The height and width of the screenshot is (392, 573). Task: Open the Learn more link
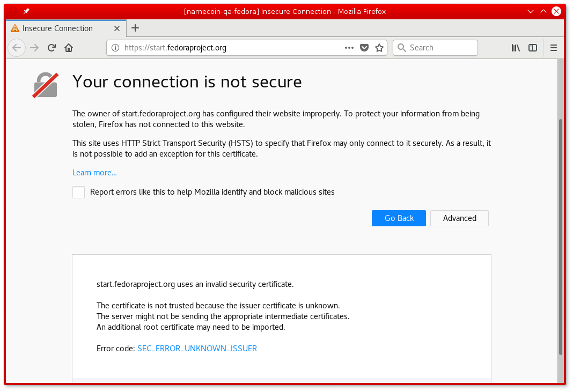pos(94,172)
